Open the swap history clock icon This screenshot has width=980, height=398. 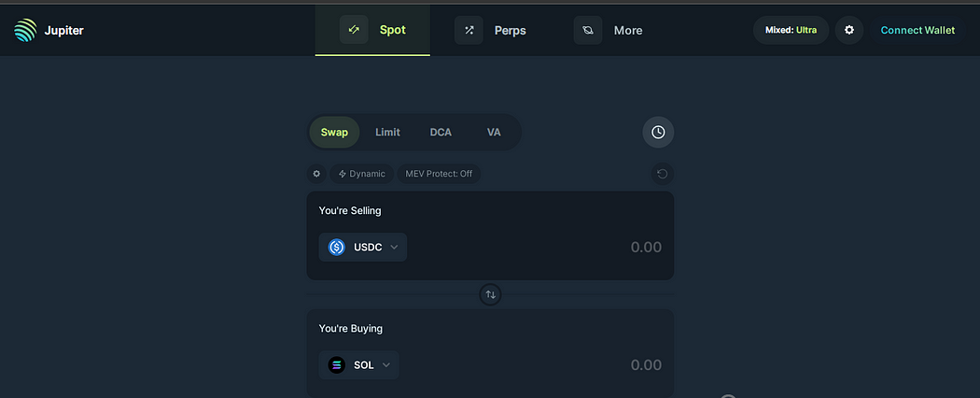[x=658, y=132]
